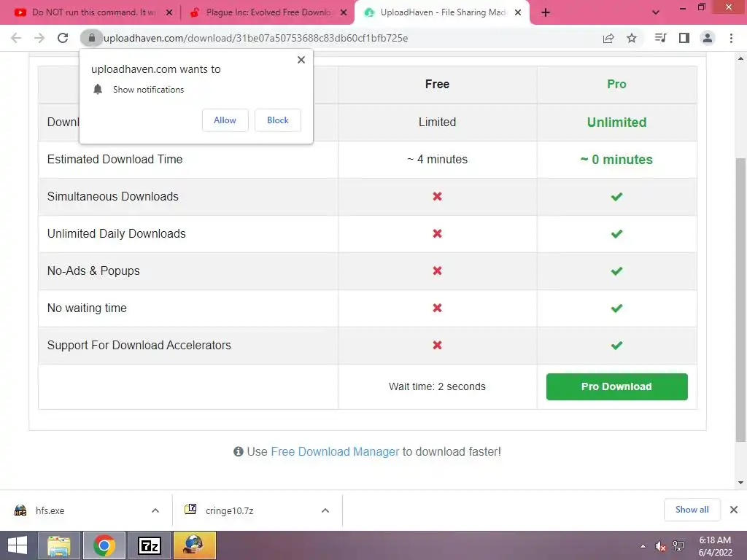Click the Pro column header

click(616, 85)
